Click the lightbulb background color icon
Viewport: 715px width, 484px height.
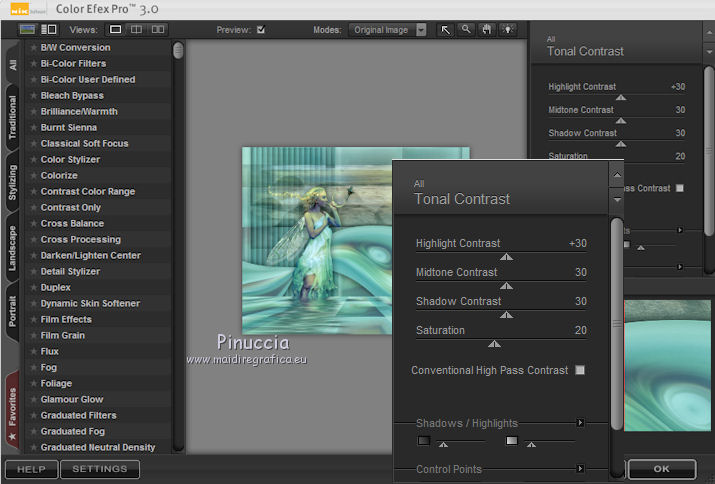point(508,30)
